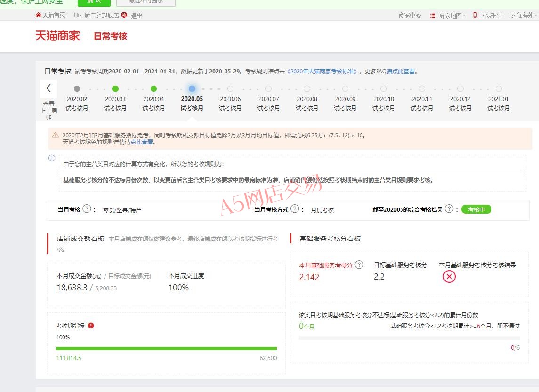
Task: Click the target score 2.2
Action: 379,277
